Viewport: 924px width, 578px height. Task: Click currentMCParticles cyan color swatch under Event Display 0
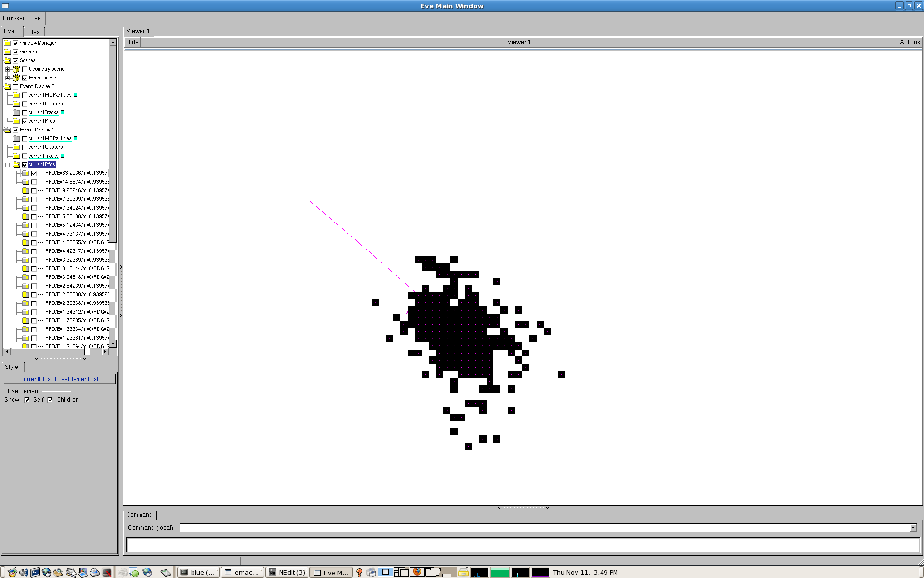[76, 95]
